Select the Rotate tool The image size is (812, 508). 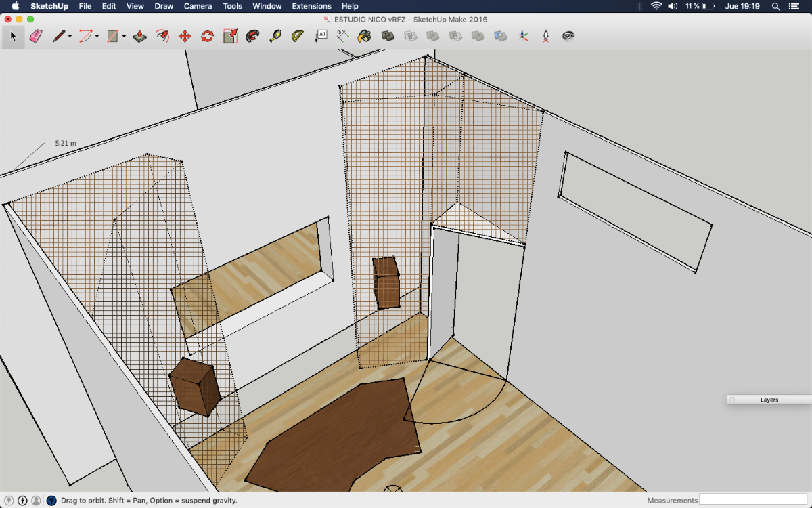(x=208, y=36)
